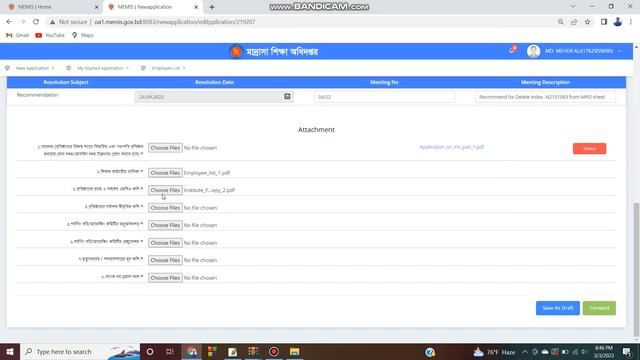
Task: Open File Explorer from the taskbar
Action: pyautogui.click(x=294, y=351)
